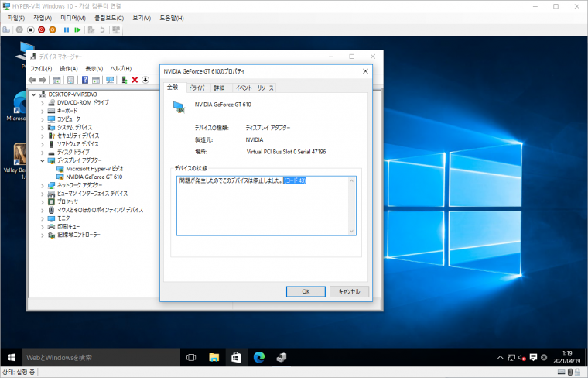Open Task View on the VM taskbar
Image resolution: width=588 pixels, height=378 pixels.
[191, 357]
